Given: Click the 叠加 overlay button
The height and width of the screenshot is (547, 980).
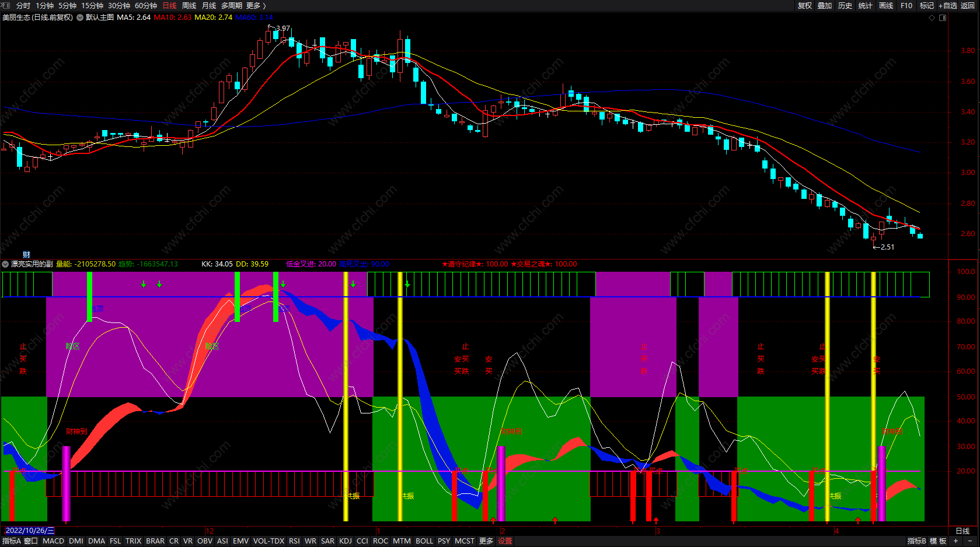Looking at the screenshot, I should pos(825,5).
